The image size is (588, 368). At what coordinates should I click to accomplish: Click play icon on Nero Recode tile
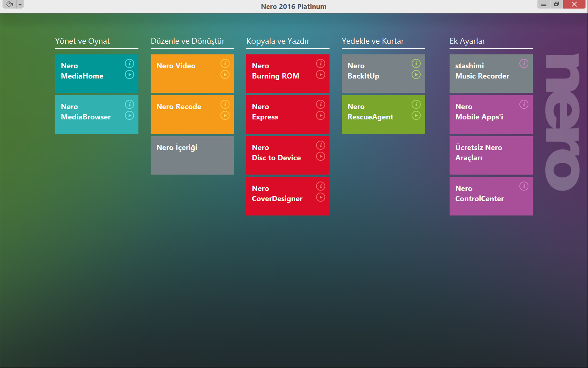pyautogui.click(x=225, y=115)
